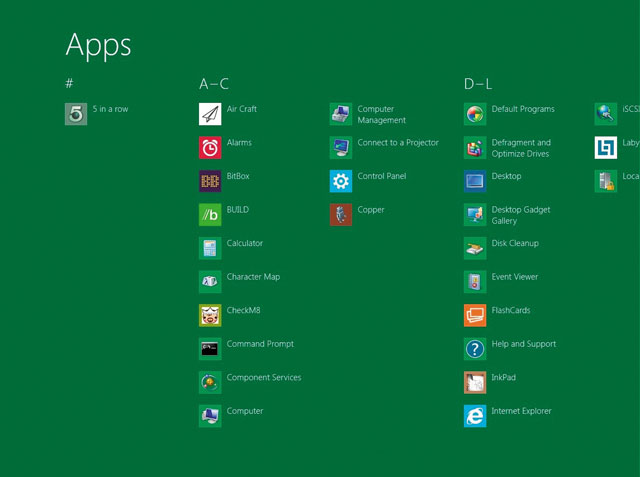The height and width of the screenshot is (477, 640).
Task: Launch the Labyrinth maze icon
Action: (x=606, y=147)
